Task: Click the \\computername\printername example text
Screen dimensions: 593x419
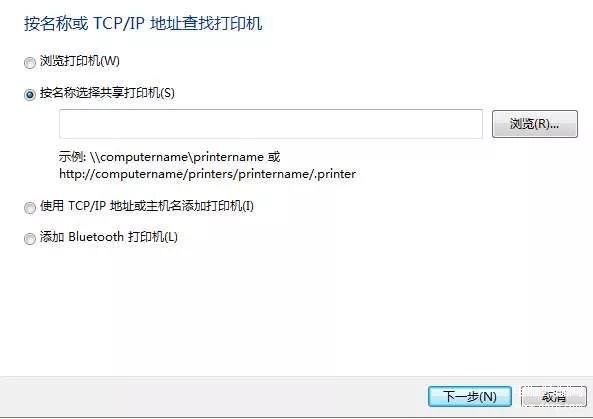Action: point(177,157)
